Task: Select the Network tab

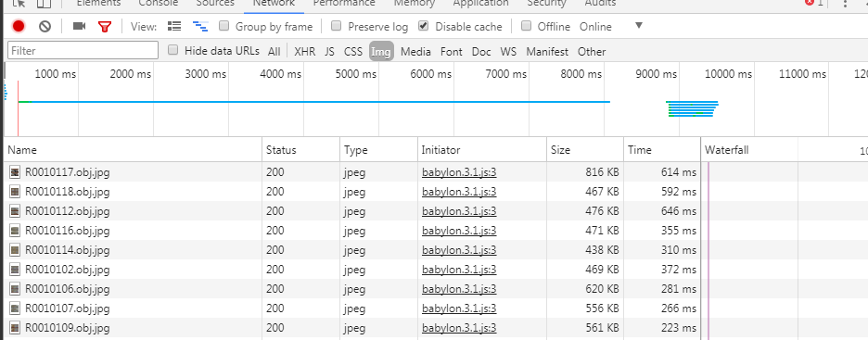Action: coord(274,4)
